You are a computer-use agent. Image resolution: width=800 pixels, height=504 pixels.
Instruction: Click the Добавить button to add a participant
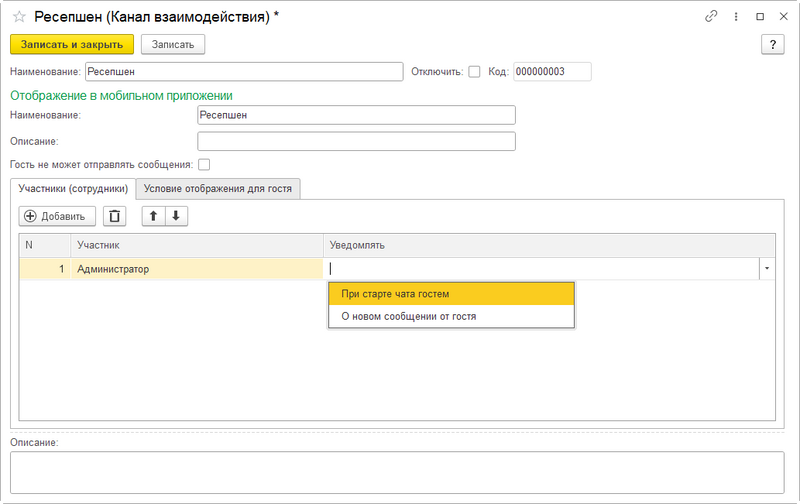(x=57, y=216)
